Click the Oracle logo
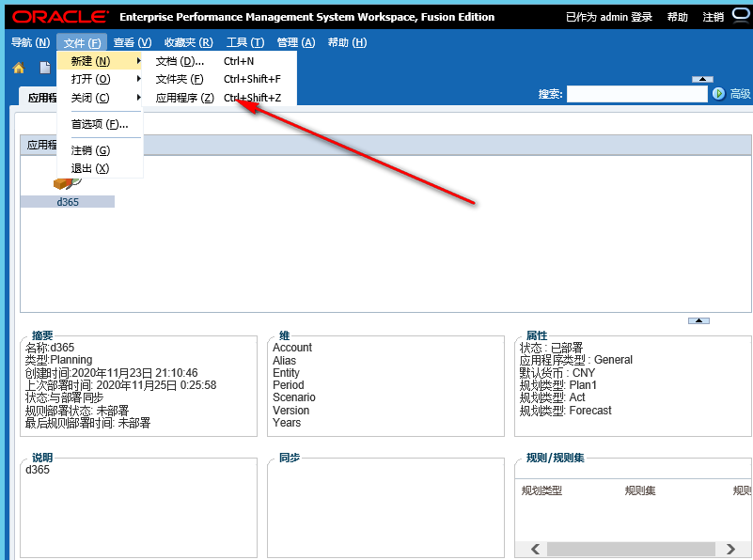753x560 pixels. pos(60,17)
